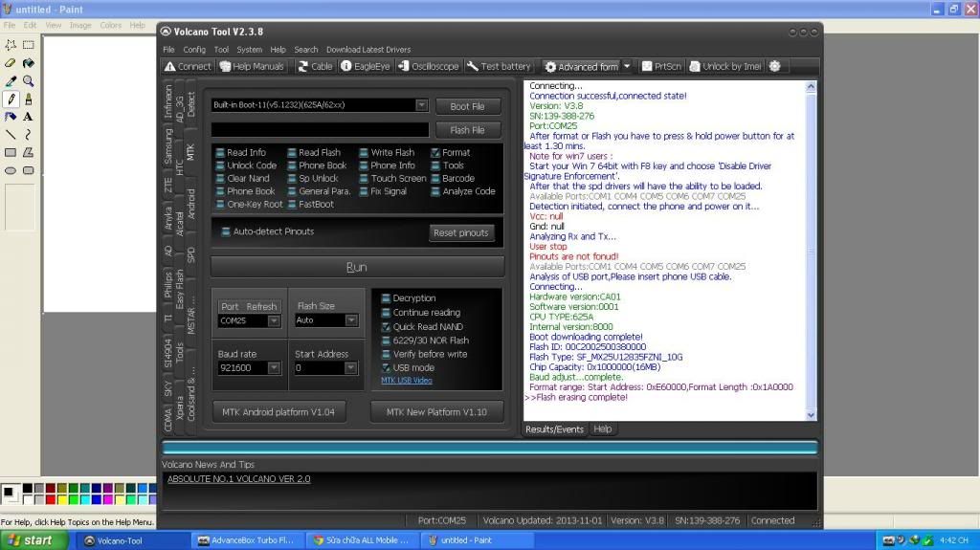This screenshot has width=980, height=550.
Task: Choose the Brush tool in Paint
Action: pos(28,99)
